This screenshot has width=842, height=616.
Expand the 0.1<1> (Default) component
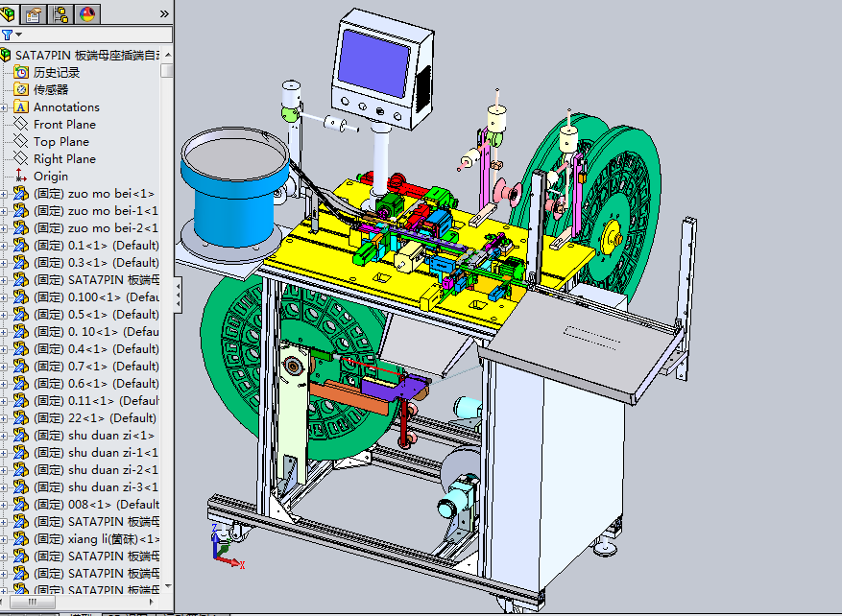pyautogui.click(x=4, y=246)
